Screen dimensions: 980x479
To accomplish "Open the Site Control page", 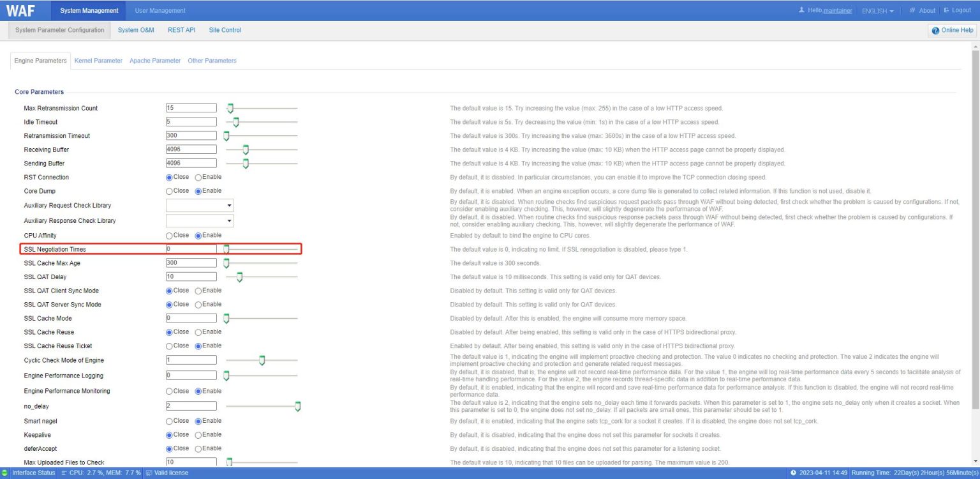I will click(225, 30).
